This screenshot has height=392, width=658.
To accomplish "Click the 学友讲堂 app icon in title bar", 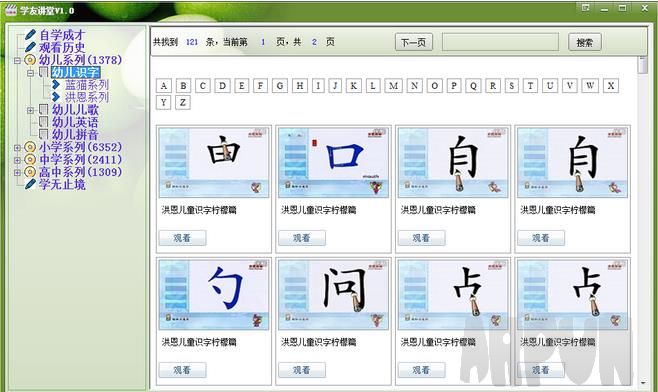I will [x=10, y=10].
